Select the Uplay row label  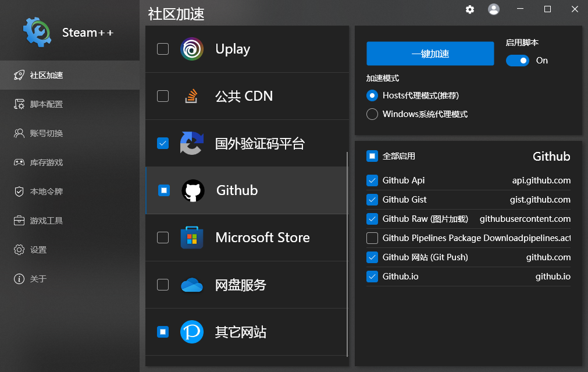(233, 49)
